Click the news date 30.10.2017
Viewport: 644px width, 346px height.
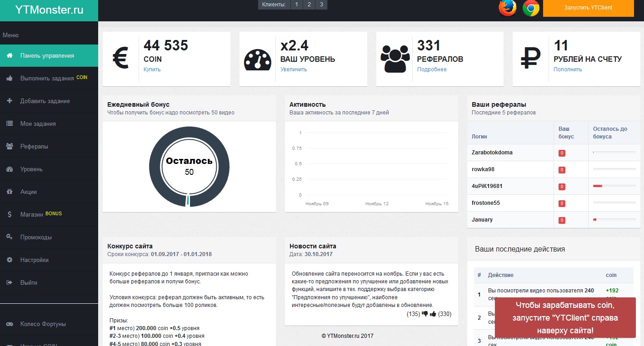[319, 254]
